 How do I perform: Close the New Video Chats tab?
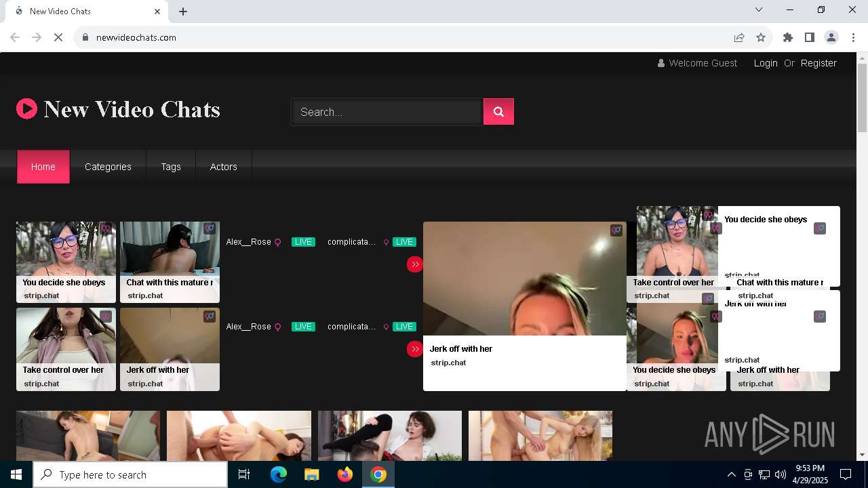tap(157, 11)
